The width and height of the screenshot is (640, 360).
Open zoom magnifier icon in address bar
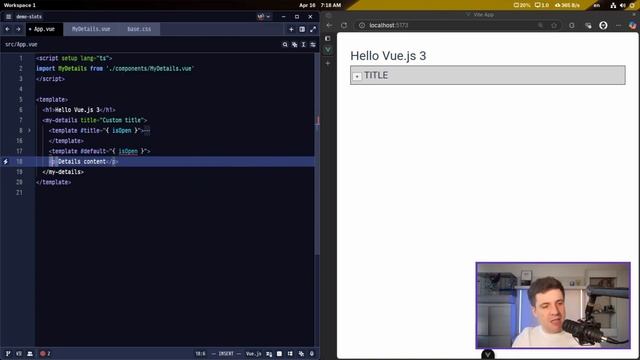540,25
